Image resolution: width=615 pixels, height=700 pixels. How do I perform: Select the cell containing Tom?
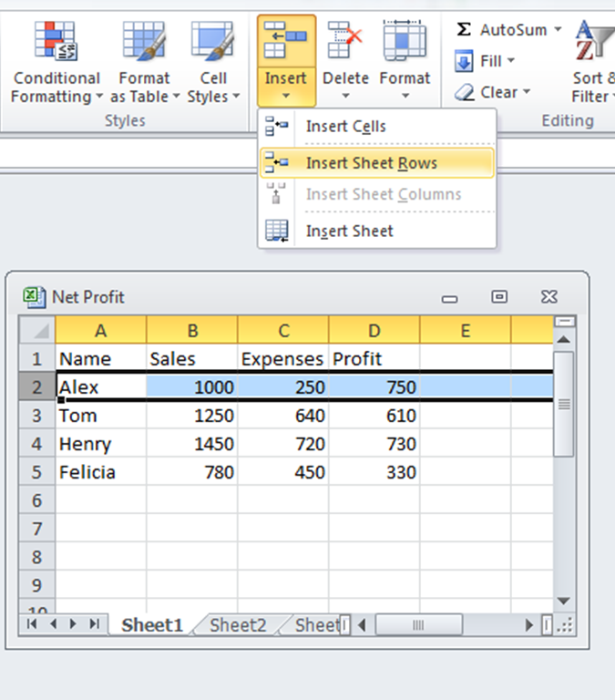coord(101,416)
